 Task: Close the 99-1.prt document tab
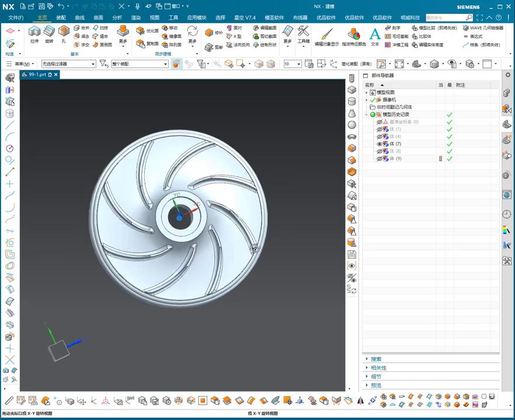pyautogui.click(x=56, y=75)
